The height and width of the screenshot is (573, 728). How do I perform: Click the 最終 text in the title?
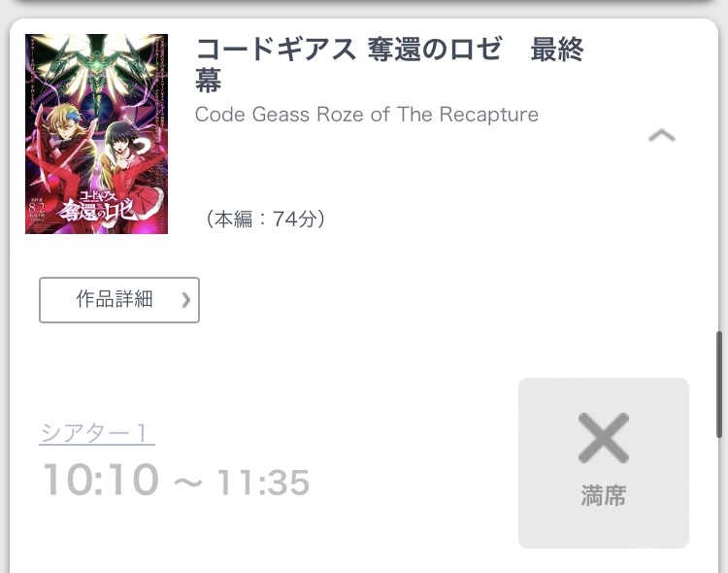[x=557, y=50]
